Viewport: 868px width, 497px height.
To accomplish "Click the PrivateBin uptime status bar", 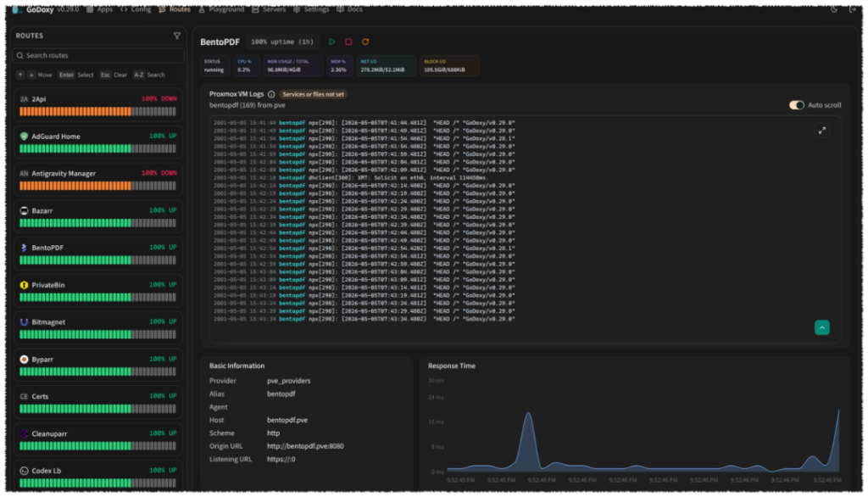I will pos(98,298).
